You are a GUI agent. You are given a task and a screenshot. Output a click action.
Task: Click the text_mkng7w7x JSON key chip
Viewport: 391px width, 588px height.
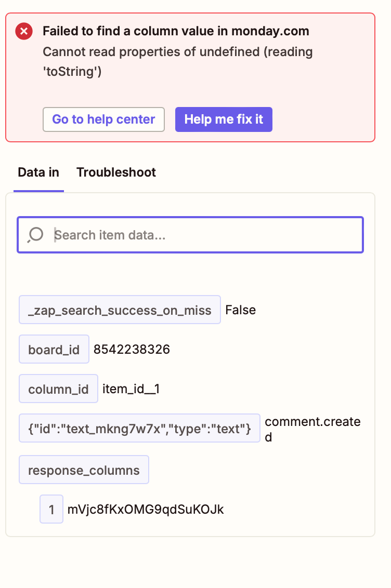coord(139,428)
